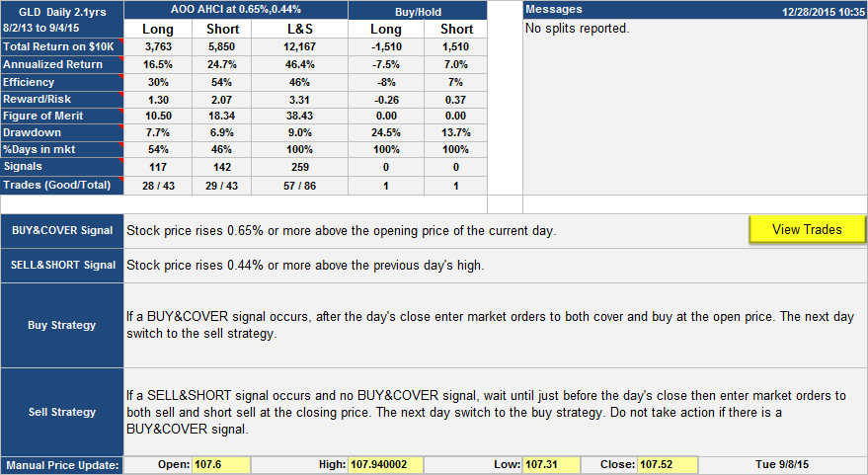Screen dimensions: 868x475
Task: Click the Figure of Merit row label
Action: click(61, 116)
